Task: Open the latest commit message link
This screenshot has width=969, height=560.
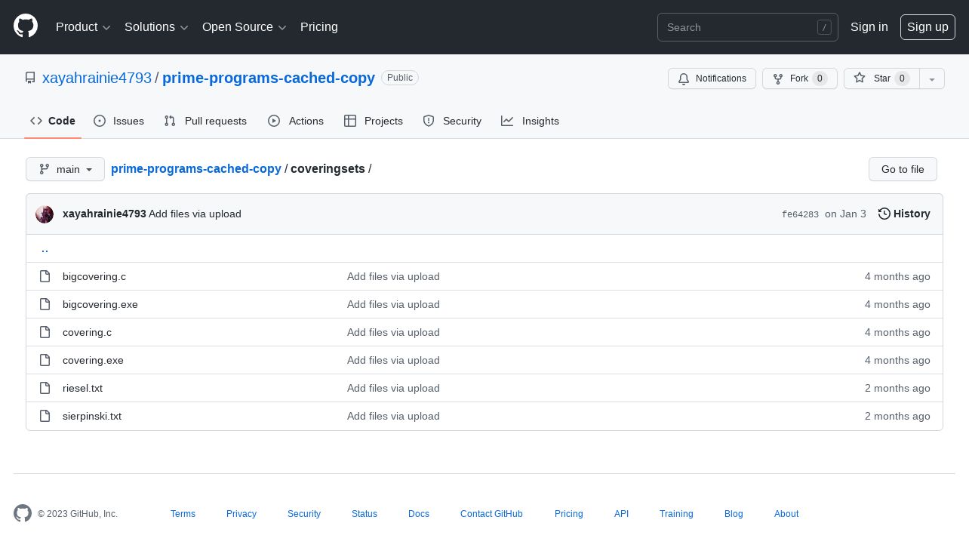Action: tap(195, 214)
